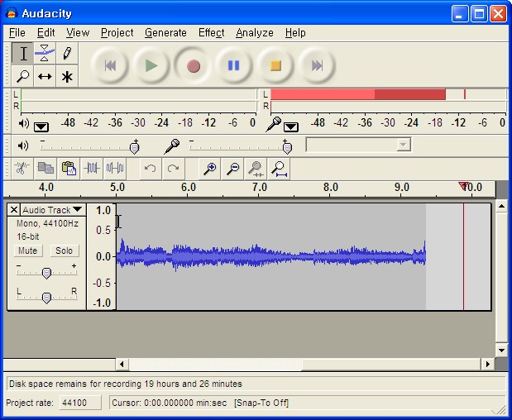Select the Selection (I-beam) tool
The height and width of the screenshot is (420, 512).
(23, 53)
